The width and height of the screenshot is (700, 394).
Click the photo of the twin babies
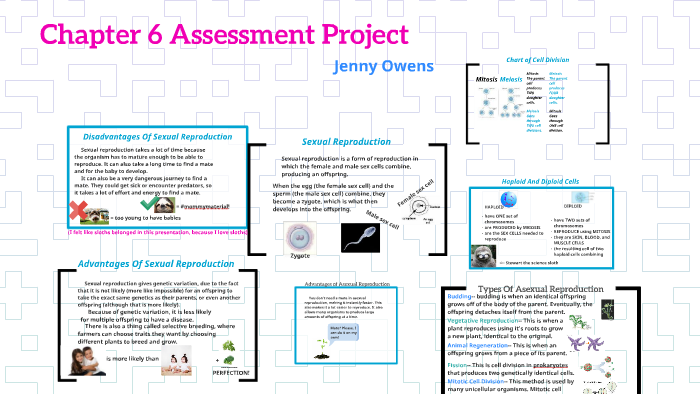(x=176, y=361)
